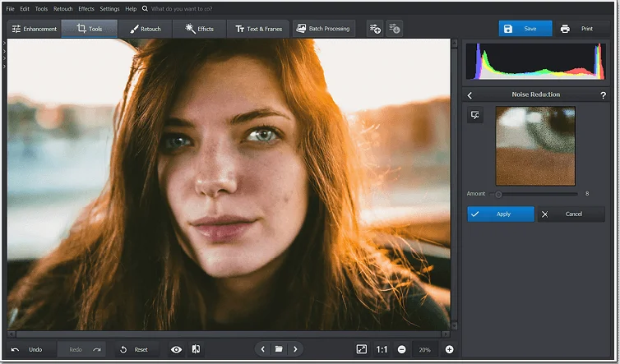Image resolution: width=620 pixels, height=364 pixels.
Task: Open help with the question mark icon
Action: 604,94
